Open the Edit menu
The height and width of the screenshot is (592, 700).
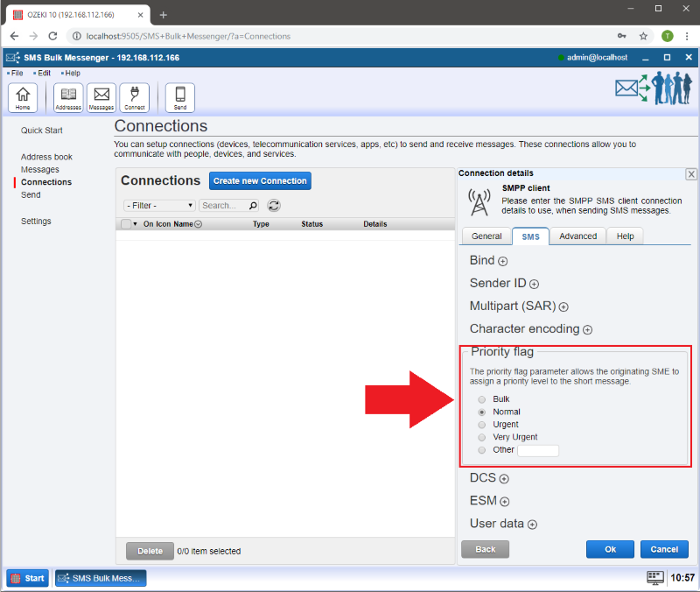[x=44, y=74]
